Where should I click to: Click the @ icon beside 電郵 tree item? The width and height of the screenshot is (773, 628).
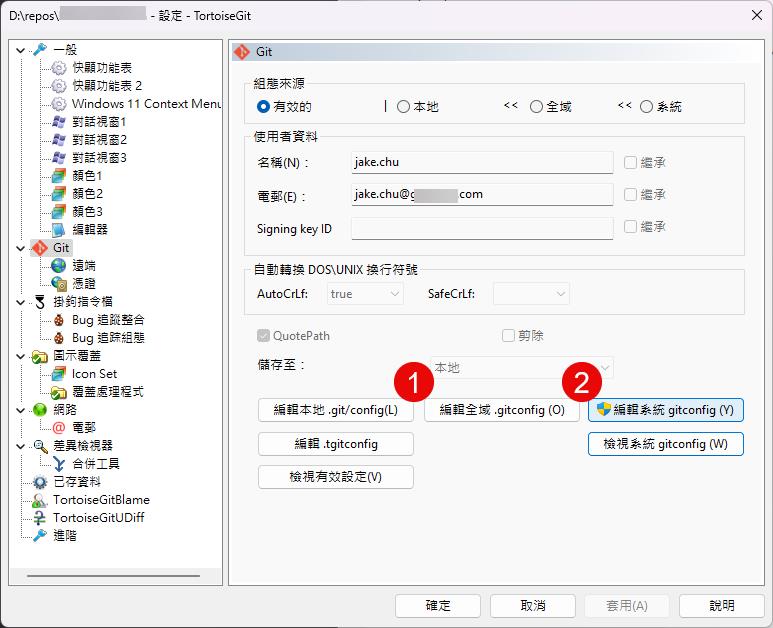59,427
